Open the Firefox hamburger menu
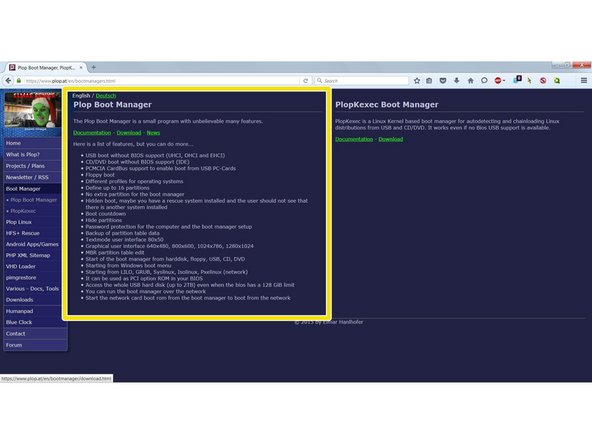Screen dimensions: 592x444 coord(584,80)
